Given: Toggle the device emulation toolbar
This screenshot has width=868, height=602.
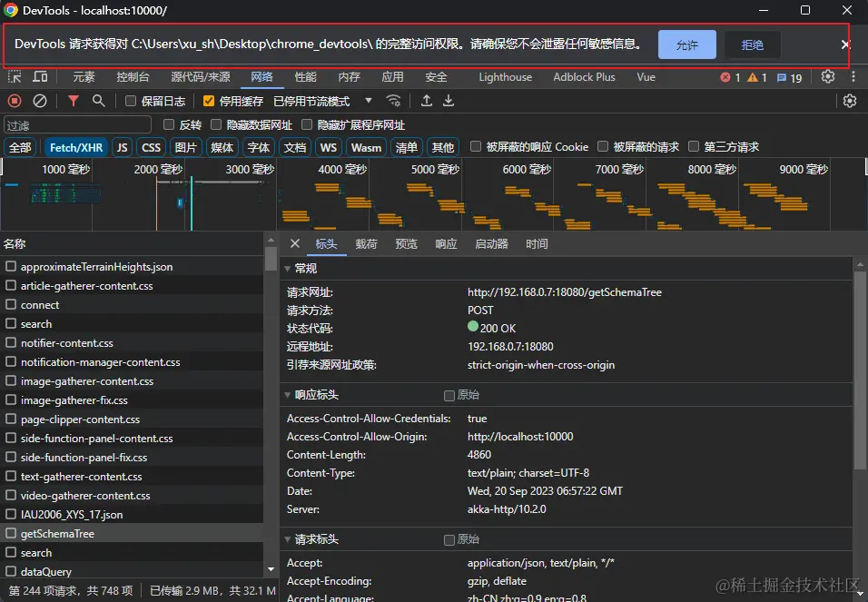Looking at the screenshot, I should click(x=40, y=77).
